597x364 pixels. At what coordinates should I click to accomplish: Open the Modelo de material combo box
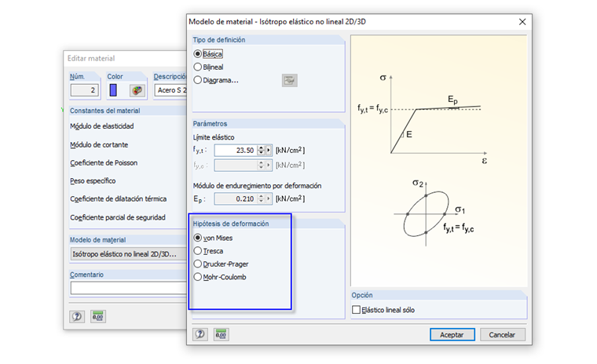pos(128,253)
